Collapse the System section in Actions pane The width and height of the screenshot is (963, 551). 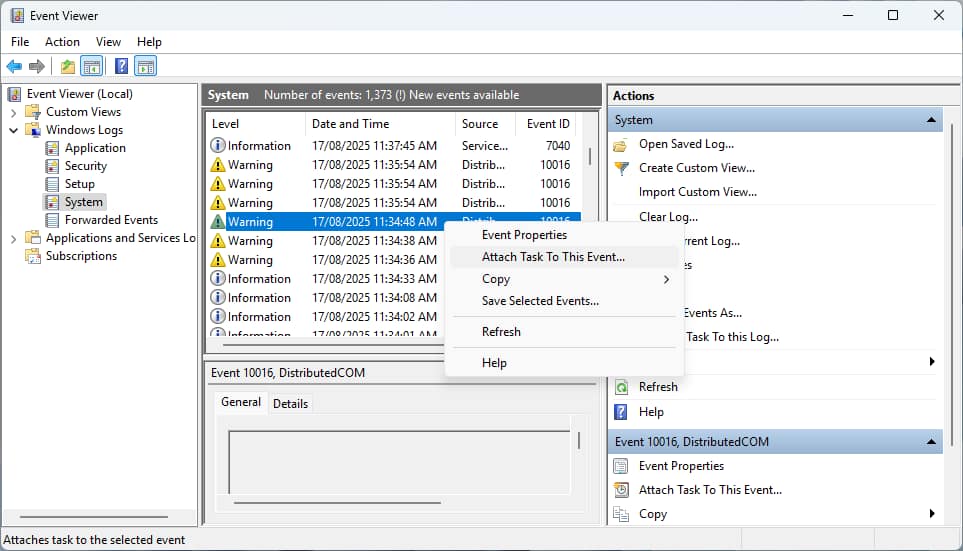click(x=931, y=120)
